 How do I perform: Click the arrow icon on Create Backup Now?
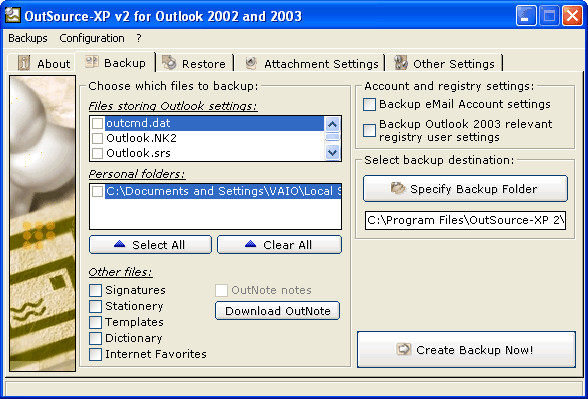(x=404, y=349)
